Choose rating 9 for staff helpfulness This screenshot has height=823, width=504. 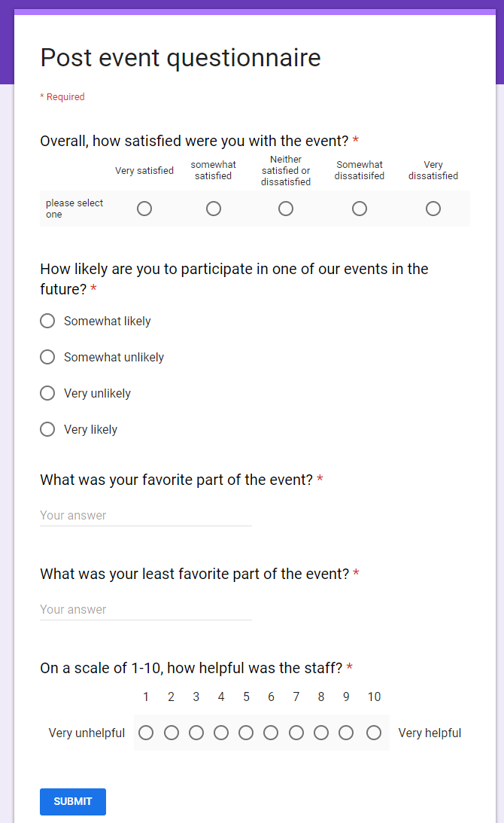pos(346,733)
